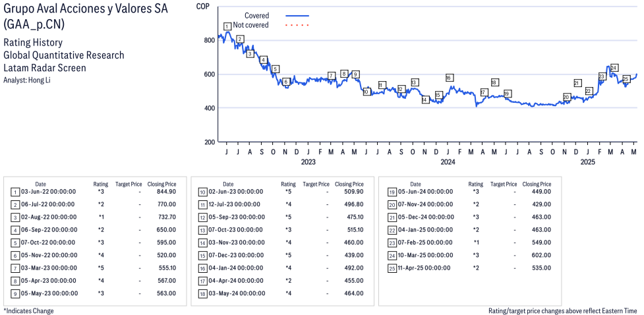The width and height of the screenshot is (644, 315).
Task: Click the first table's Target Price column header
Action: tap(129, 185)
